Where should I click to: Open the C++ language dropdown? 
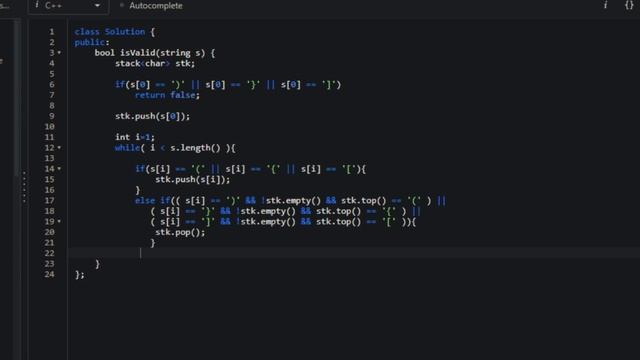[x=68, y=6]
